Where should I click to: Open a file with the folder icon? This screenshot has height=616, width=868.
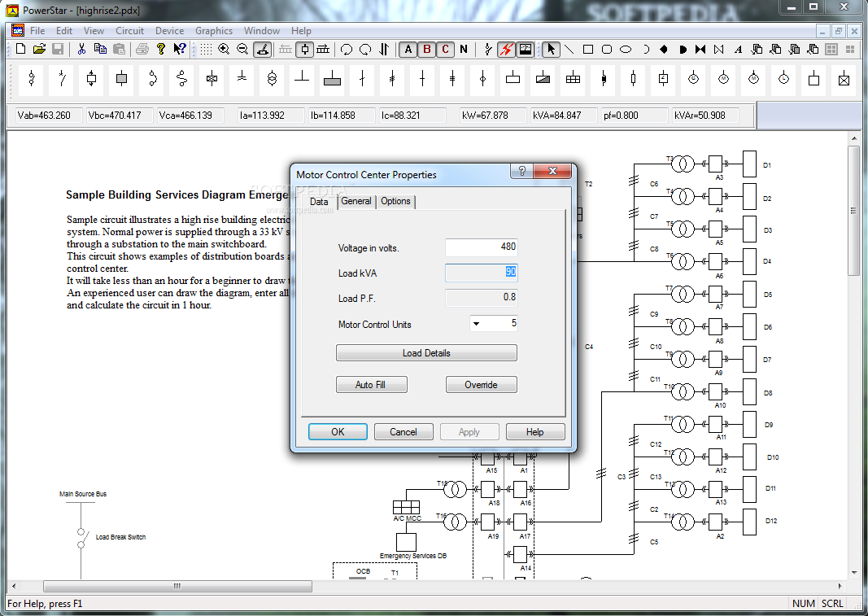pos(39,50)
